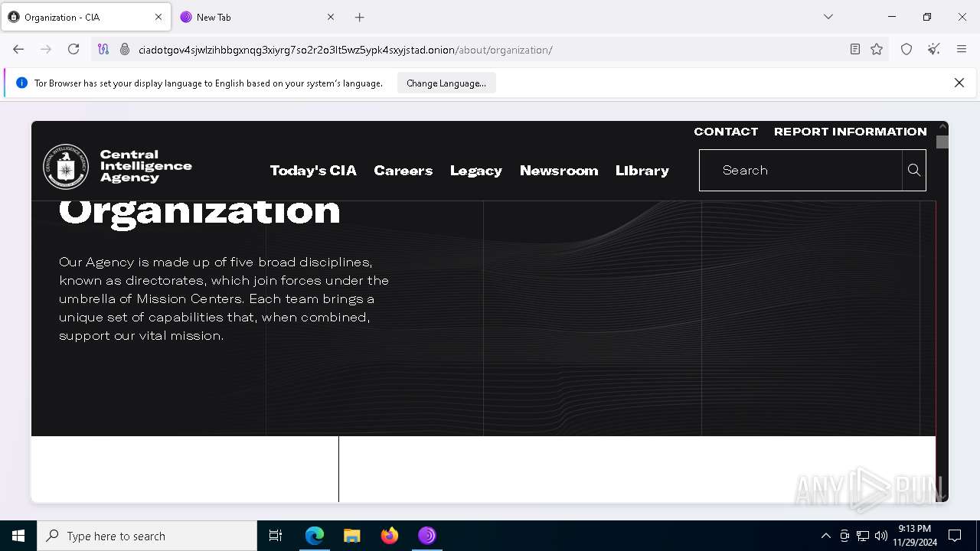980x551 pixels.
Task: Open the taskbar clock and date
Action: [x=914, y=536]
